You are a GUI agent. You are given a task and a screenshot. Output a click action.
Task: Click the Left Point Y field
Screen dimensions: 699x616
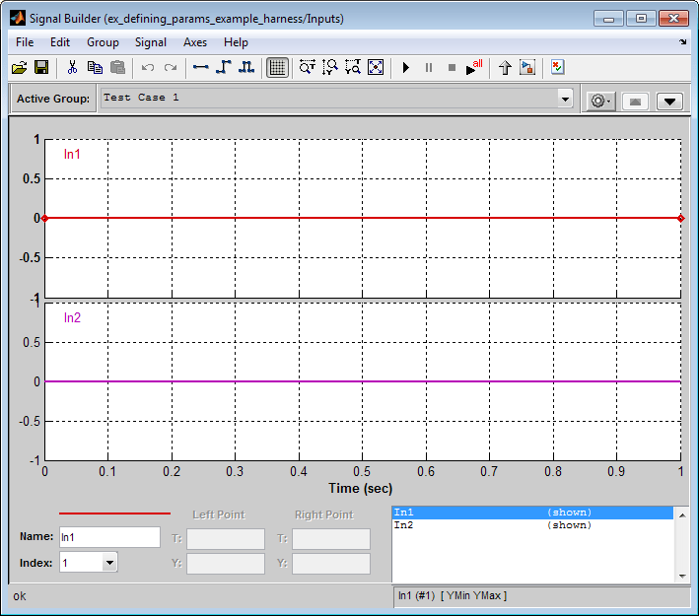[226, 564]
